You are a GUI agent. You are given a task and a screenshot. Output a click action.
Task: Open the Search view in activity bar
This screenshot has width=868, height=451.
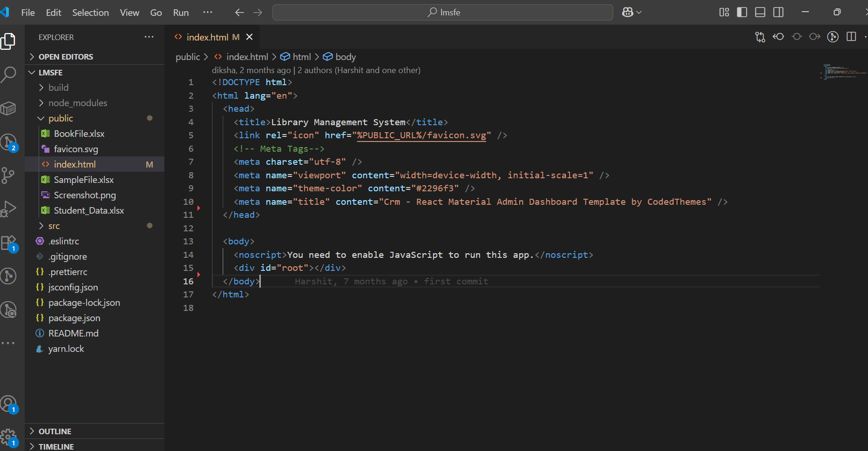(x=8, y=74)
